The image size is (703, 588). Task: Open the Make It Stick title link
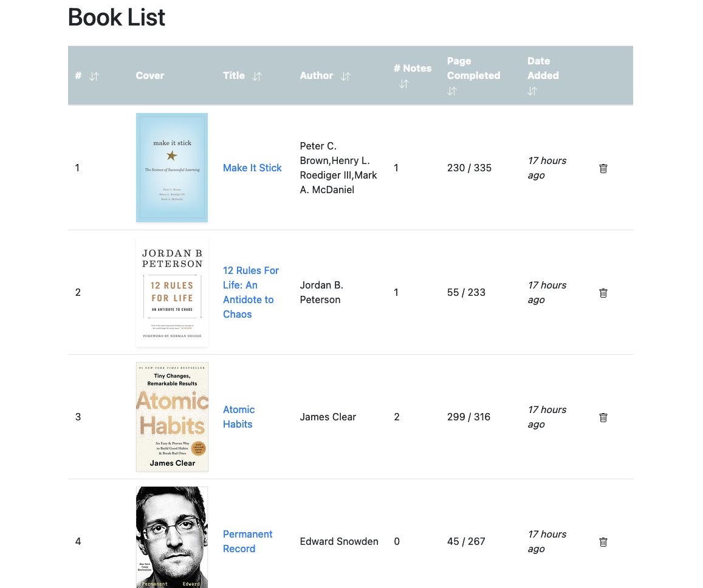pyautogui.click(x=252, y=168)
